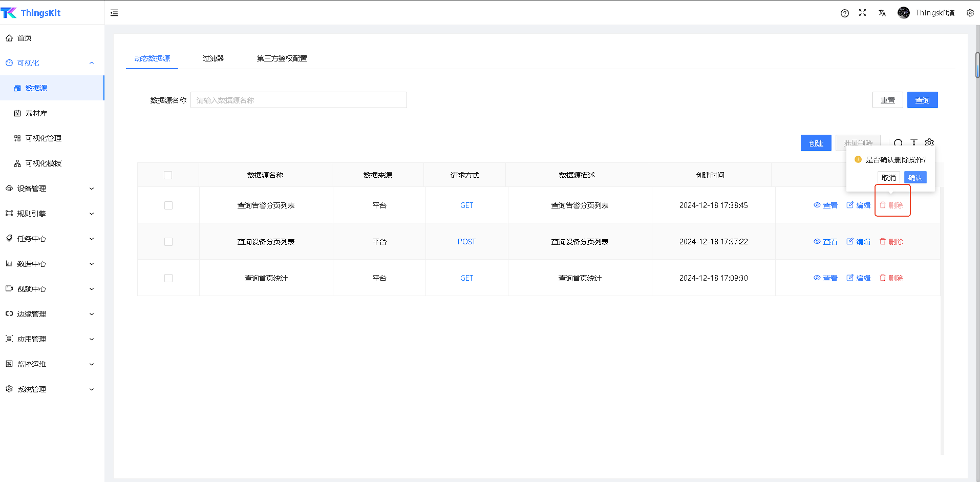Collapse the sidebar with the menu fold icon
This screenshot has width=980, height=482.
tap(114, 13)
